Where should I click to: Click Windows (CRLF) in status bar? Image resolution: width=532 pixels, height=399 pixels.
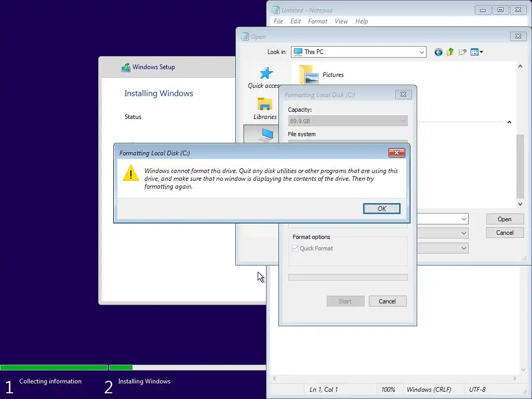[x=429, y=390]
